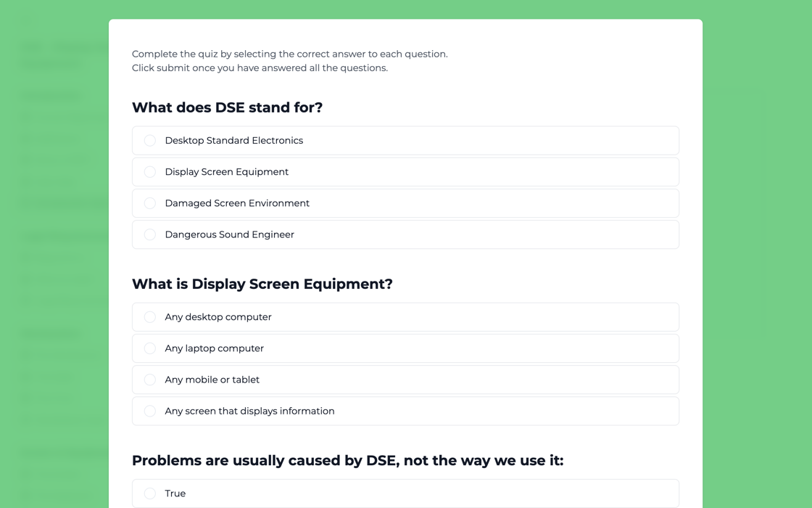812x508 pixels.
Task: Toggle the radio circle beside "Any desktop computer"
Action: 149,317
